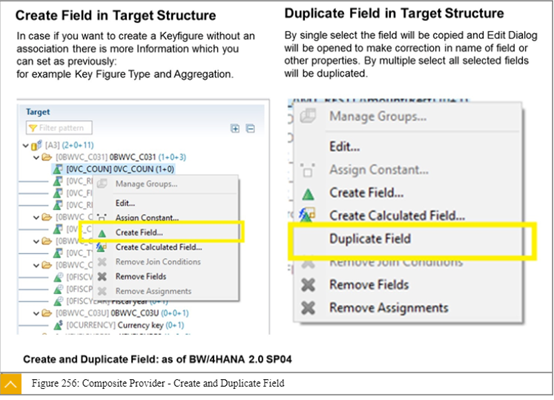Choose Remove Fields in Target panel context menu
The width and height of the screenshot is (554, 400).
141,276
